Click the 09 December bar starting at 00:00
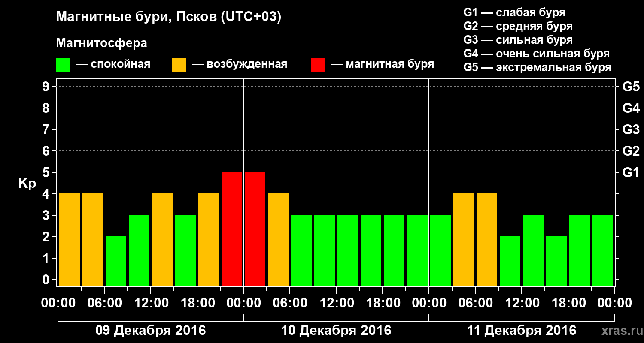The height and width of the screenshot is (343, 644). click(70, 240)
